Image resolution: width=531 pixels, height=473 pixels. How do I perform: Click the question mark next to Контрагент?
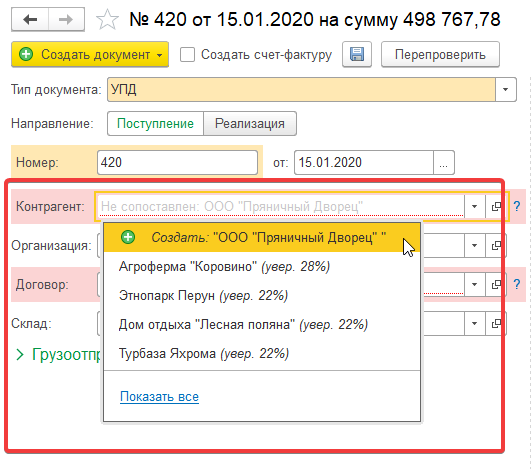click(517, 206)
